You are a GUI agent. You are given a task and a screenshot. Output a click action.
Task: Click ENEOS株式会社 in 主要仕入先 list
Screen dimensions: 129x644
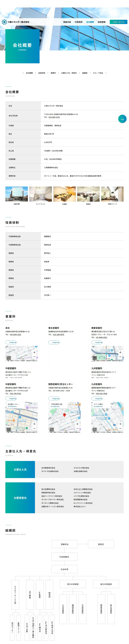click(x=81, y=468)
